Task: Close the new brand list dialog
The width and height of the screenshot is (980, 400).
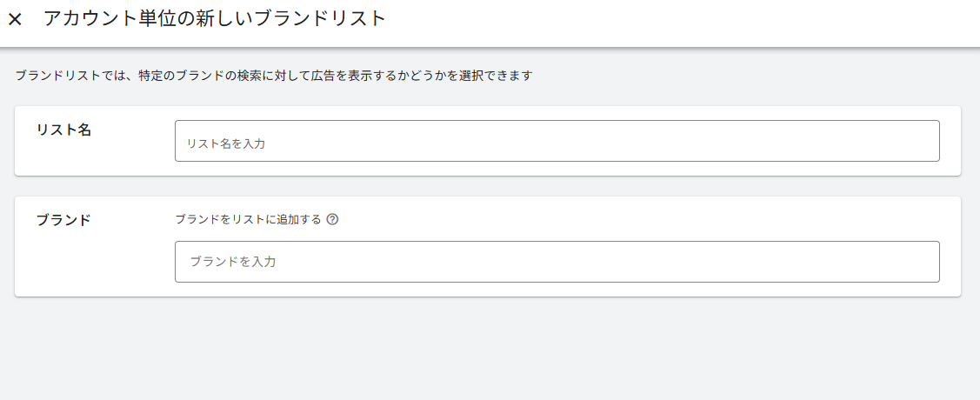Action: 15,19
